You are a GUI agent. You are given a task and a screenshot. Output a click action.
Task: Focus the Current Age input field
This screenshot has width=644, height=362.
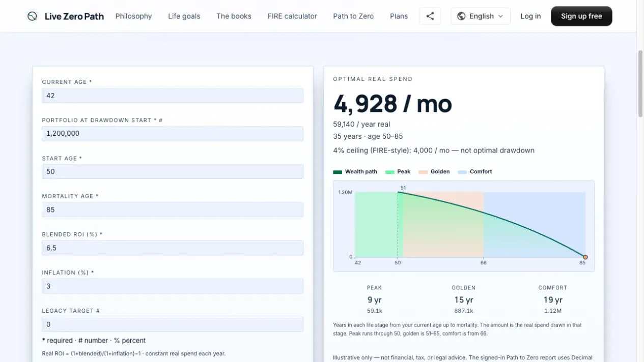click(173, 96)
